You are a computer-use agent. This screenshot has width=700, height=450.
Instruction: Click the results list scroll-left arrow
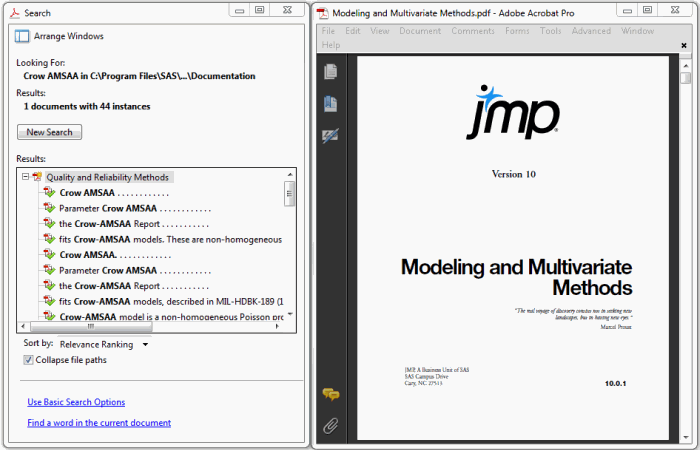23,327
